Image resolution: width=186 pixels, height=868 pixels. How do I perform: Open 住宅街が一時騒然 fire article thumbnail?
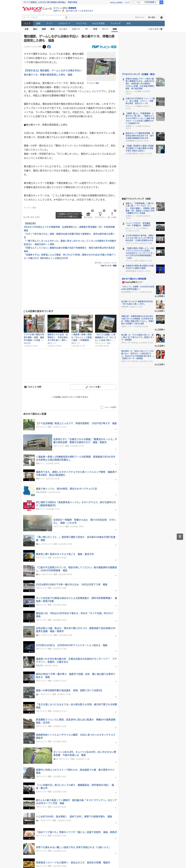tap(38, 523)
